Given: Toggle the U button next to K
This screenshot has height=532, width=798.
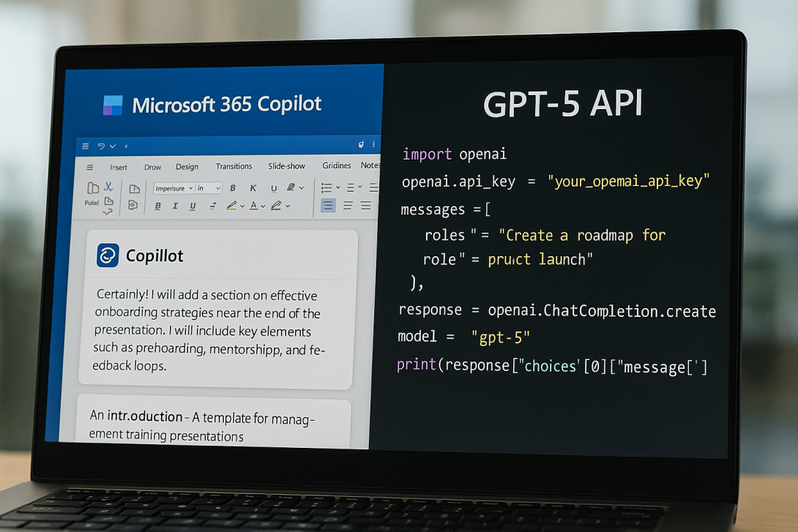Looking at the screenshot, I should (x=274, y=188).
